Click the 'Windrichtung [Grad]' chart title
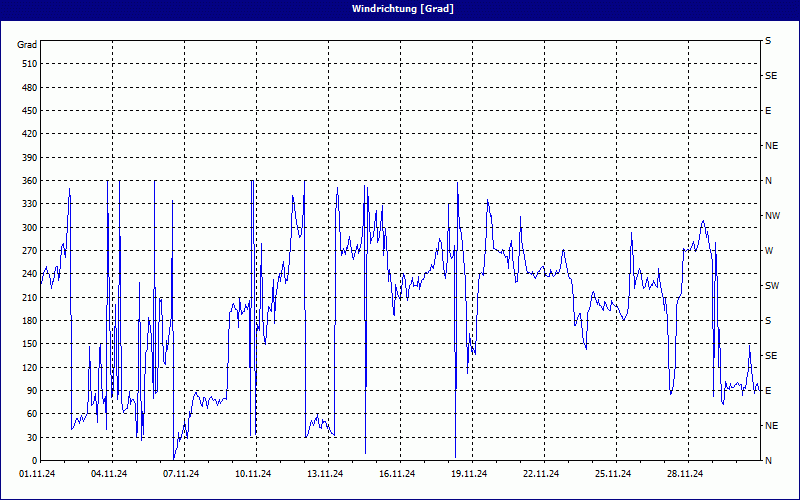 (403, 9)
